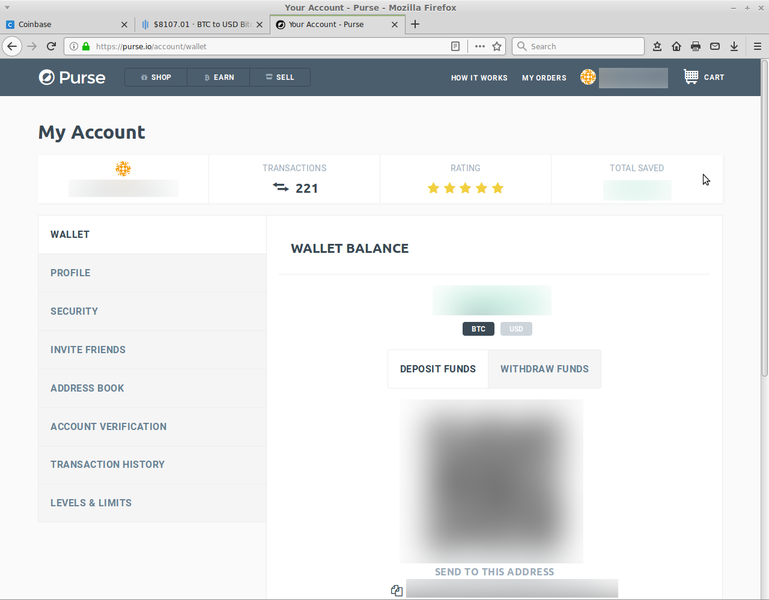The height and width of the screenshot is (600, 769).
Task: Click the Firefox search box
Action: [x=578, y=47]
